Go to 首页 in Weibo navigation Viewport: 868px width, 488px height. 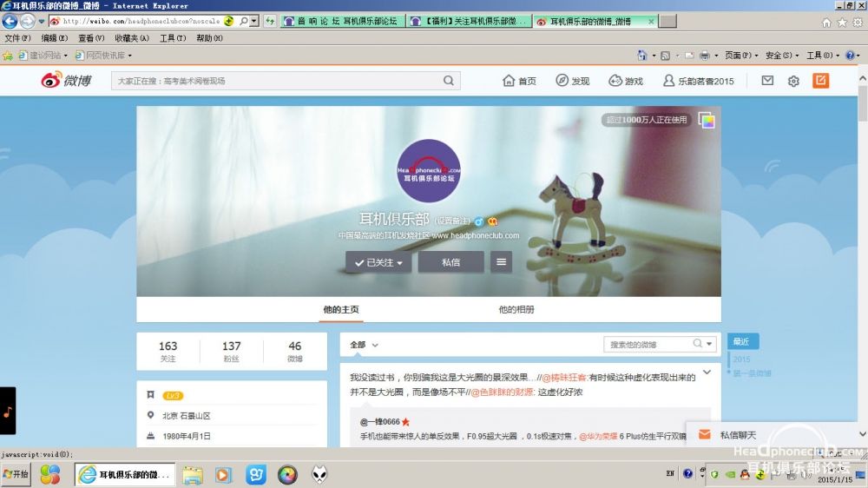[519, 81]
